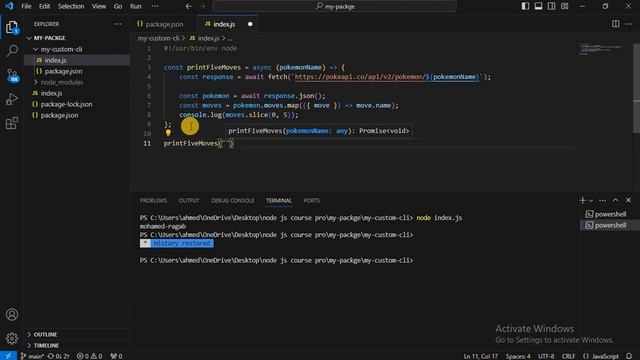Switch to the package.json editor tab

tap(164, 24)
